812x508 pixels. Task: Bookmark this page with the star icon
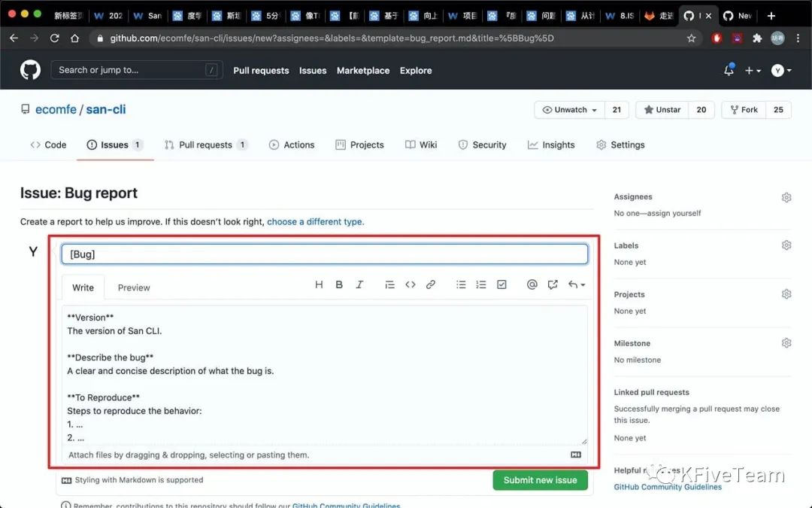pos(692,38)
